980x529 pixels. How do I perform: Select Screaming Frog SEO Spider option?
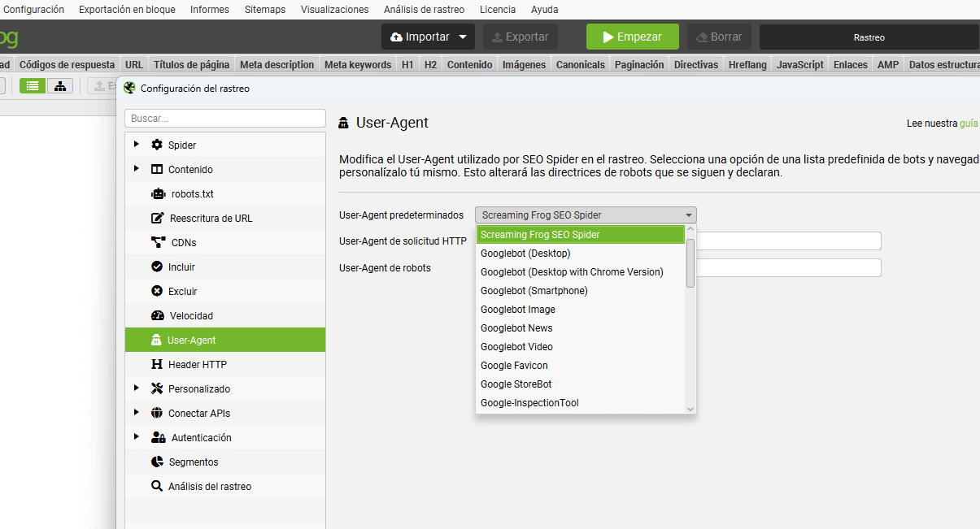click(x=581, y=235)
